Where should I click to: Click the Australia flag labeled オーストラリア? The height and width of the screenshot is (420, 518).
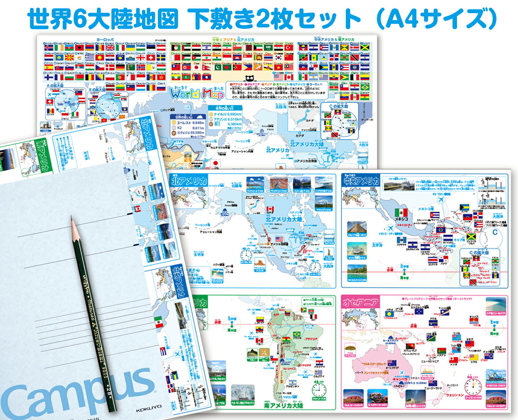pyautogui.click(x=392, y=363)
